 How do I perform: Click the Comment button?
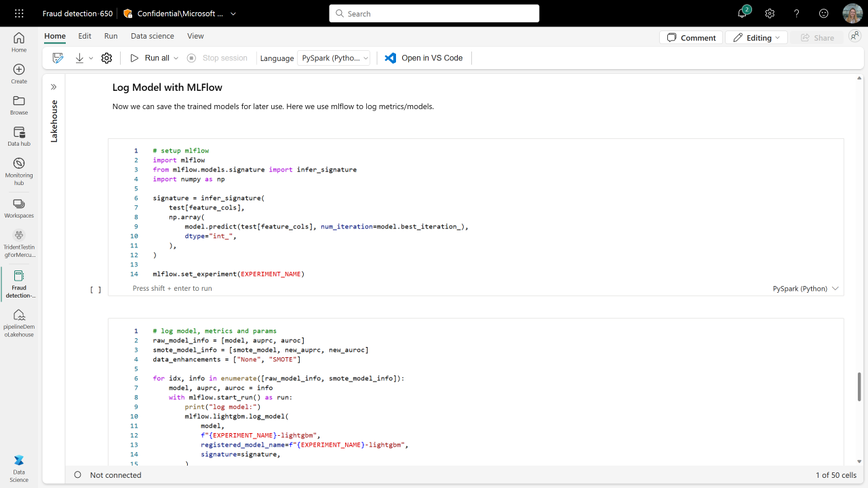pos(690,38)
